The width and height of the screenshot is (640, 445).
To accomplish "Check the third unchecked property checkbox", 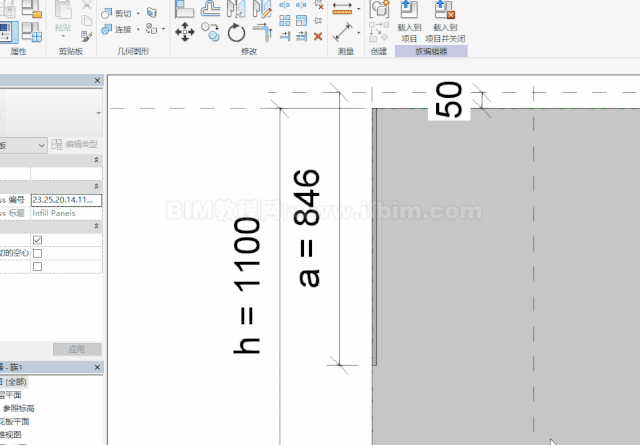I will coord(37,267).
